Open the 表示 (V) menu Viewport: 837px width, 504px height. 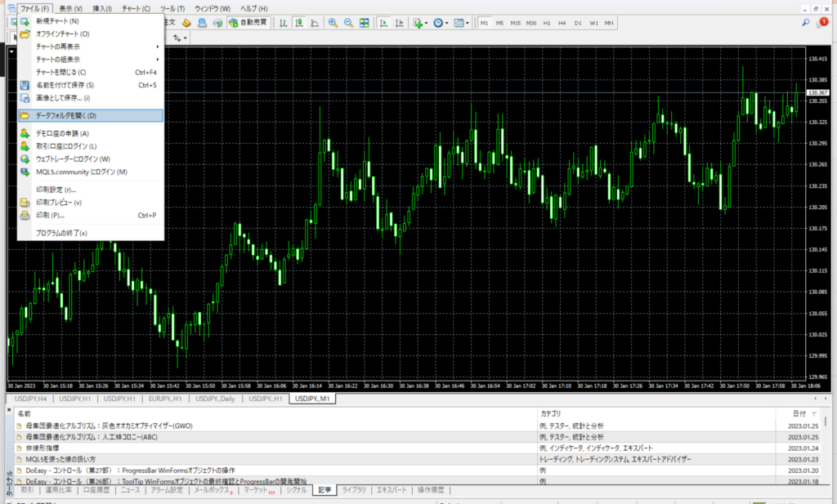click(70, 8)
